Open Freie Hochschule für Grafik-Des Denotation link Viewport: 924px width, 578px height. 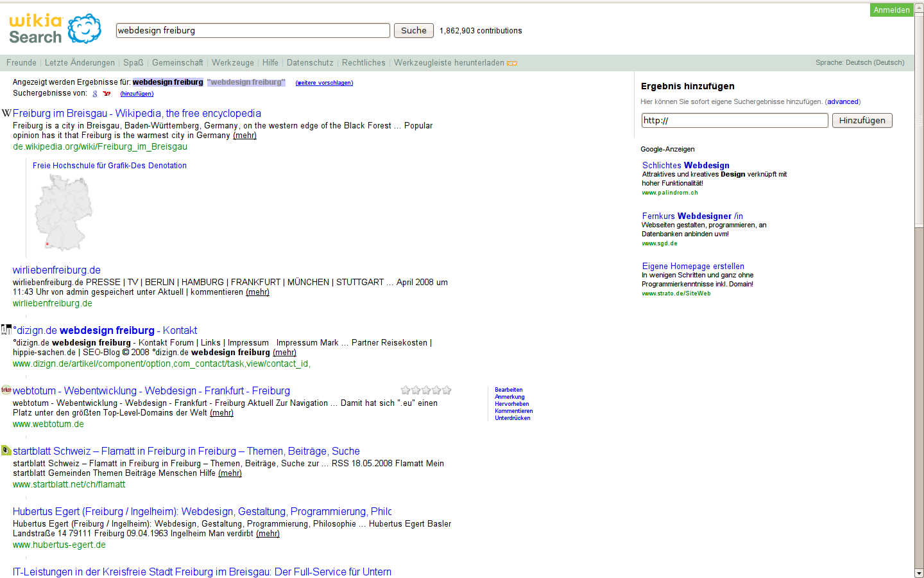(x=110, y=165)
